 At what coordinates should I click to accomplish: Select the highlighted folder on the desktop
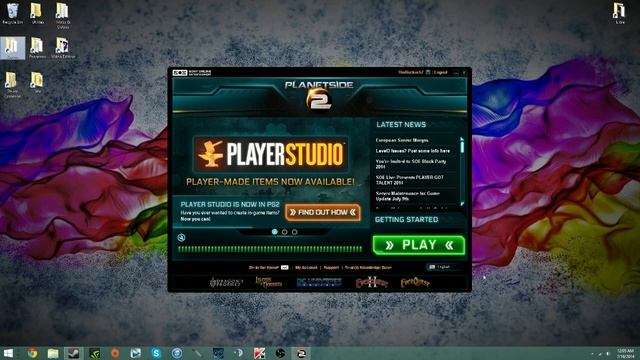click(12, 48)
